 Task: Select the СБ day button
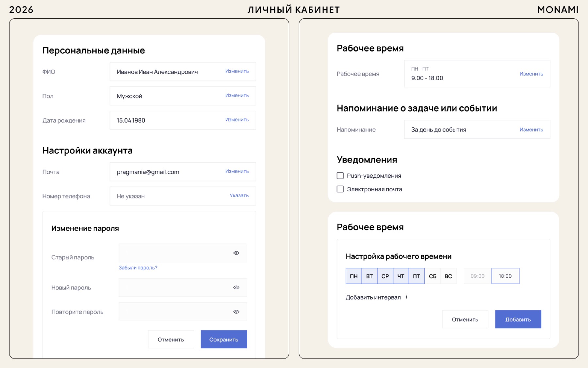pyautogui.click(x=433, y=276)
